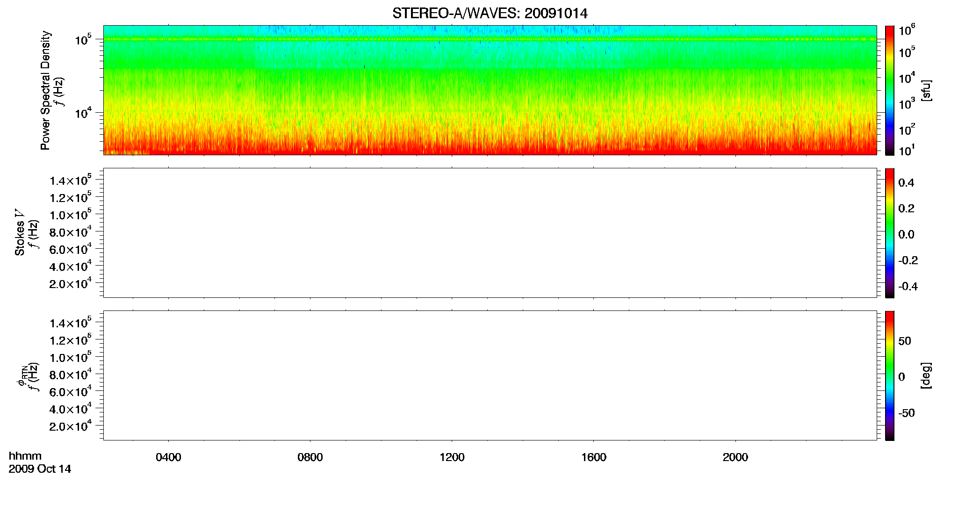The height and width of the screenshot is (505, 980).
Task: Click the Stokes V axis title
Action: tap(20, 232)
